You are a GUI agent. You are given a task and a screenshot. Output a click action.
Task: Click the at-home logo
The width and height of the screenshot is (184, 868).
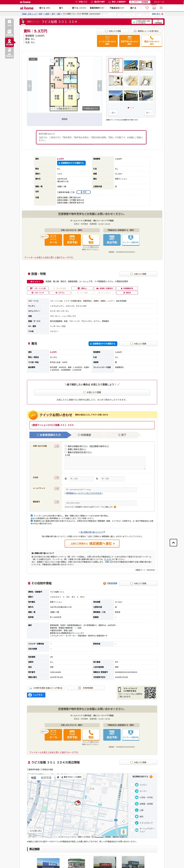click(x=27, y=8)
